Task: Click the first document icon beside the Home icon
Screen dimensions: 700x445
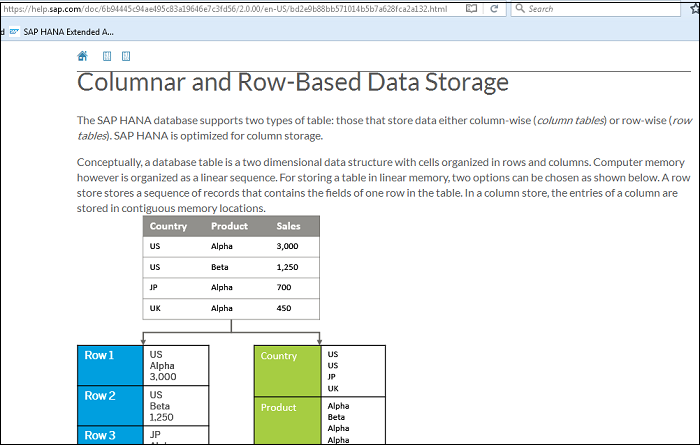Action: pos(108,57)
